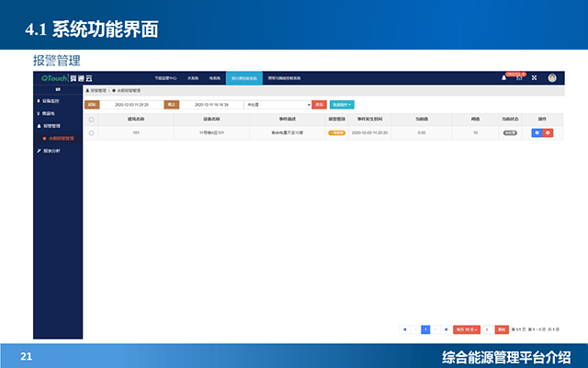Open the red per-page count dropdown
This screenshot has height=368, width=588.
(x=467, y=329)
